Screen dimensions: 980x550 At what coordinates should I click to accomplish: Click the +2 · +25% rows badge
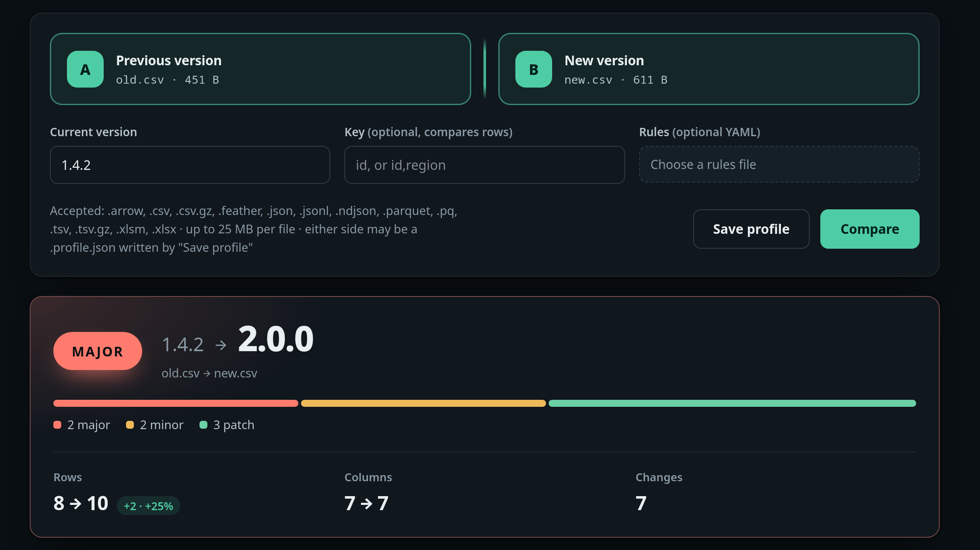(x=148, y=506)
